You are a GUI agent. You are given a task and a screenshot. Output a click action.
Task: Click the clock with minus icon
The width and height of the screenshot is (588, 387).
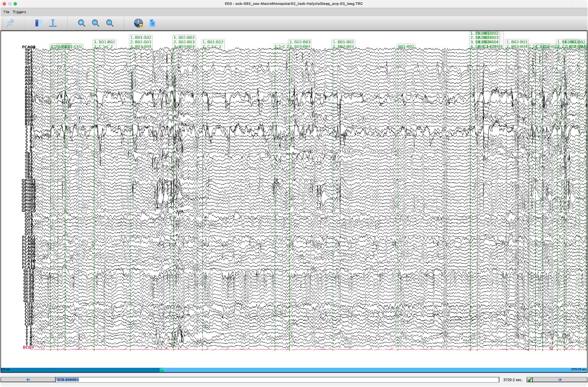pyautogui.click(x=138, y=23)
